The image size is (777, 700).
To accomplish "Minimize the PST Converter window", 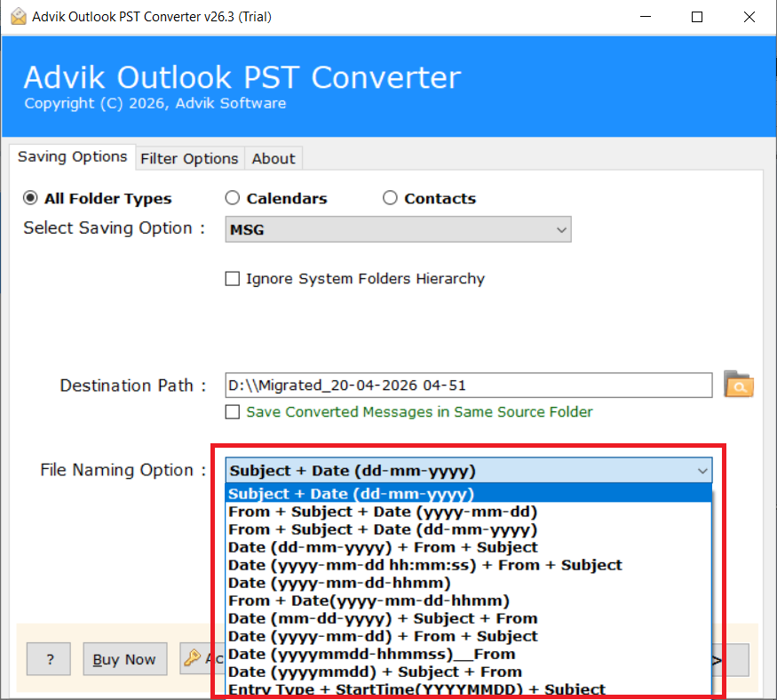I will 648,17.
